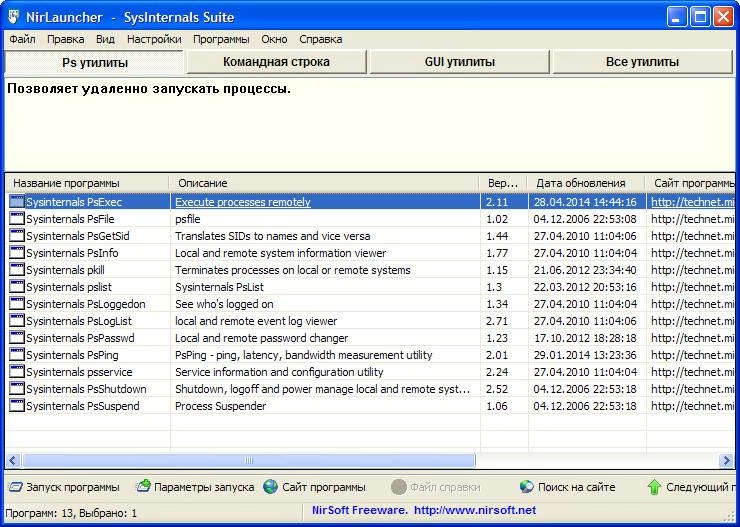Open the Настройки menu
Screen dimensions: 740x527
(154, 39)
